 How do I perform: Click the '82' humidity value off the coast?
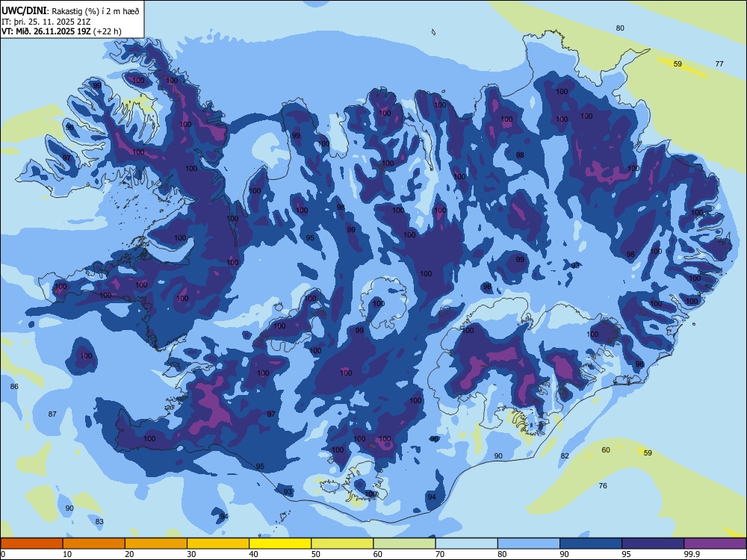(x=565, y=455)
